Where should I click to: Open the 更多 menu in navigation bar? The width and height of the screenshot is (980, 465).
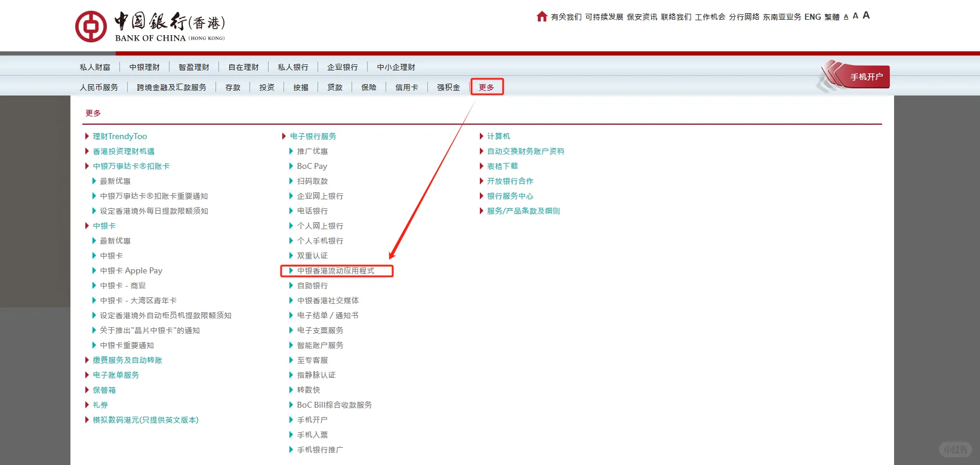(486, 88)
